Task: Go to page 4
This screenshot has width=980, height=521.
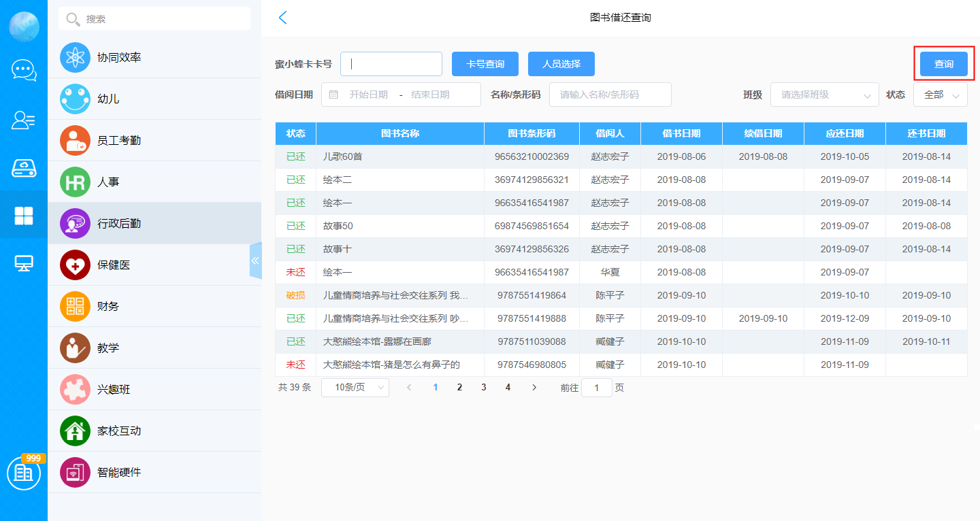Action: pos(508,388)
